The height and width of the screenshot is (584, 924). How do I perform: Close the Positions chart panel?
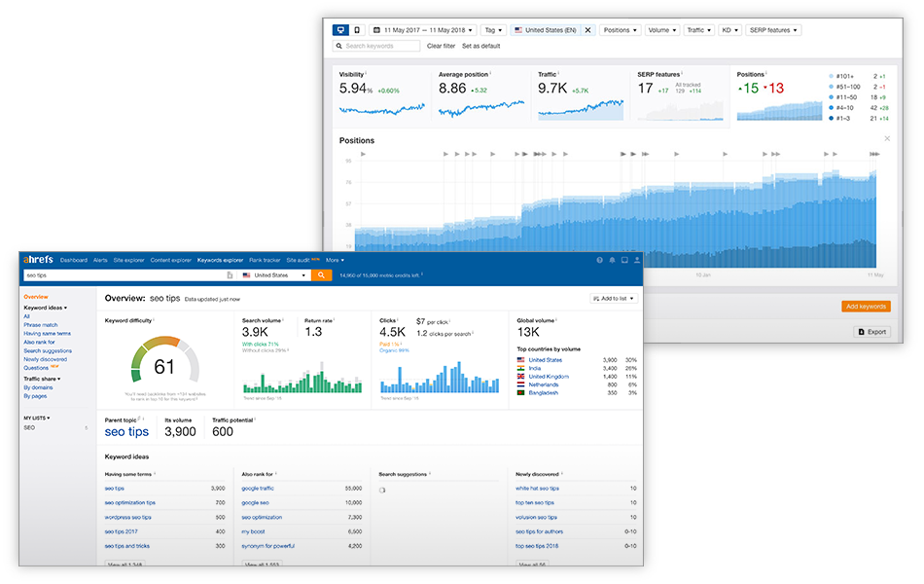click(x=887, y=138)
